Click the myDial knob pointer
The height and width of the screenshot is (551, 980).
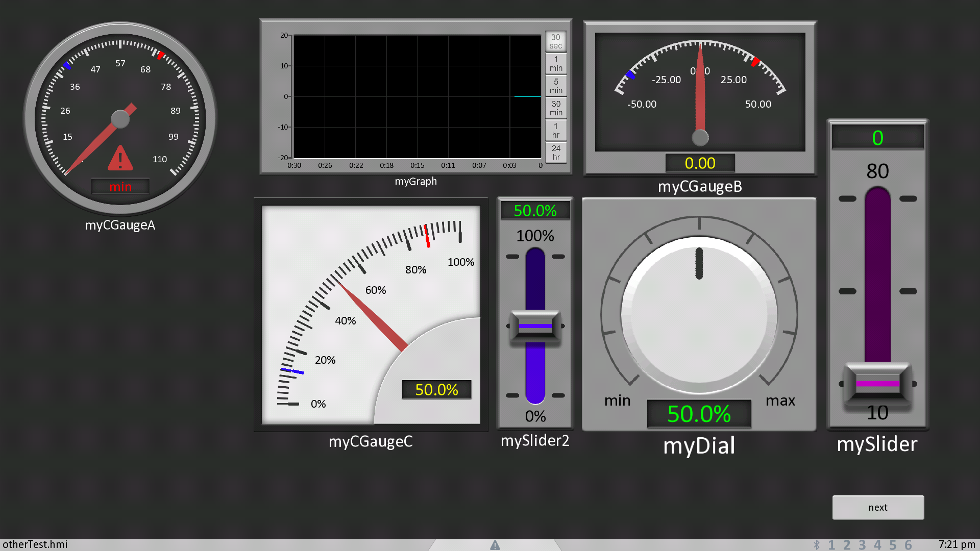[x=699, y=263]
